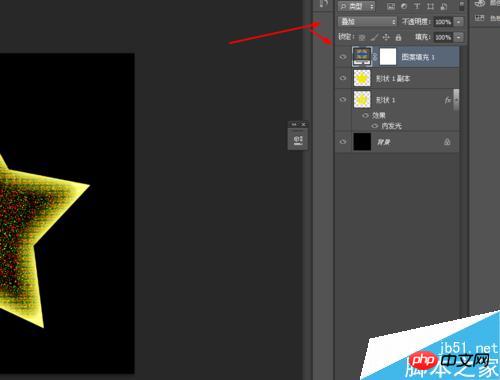The image size is (500, 380).
Task: Select layer named 形状 1 副本
Action: click(x=393, y=79)
